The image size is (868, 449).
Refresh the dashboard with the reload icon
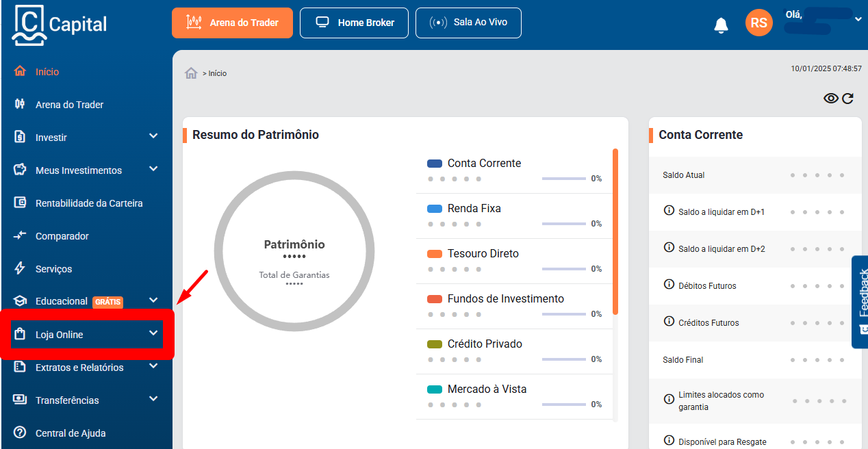[847, 99]
